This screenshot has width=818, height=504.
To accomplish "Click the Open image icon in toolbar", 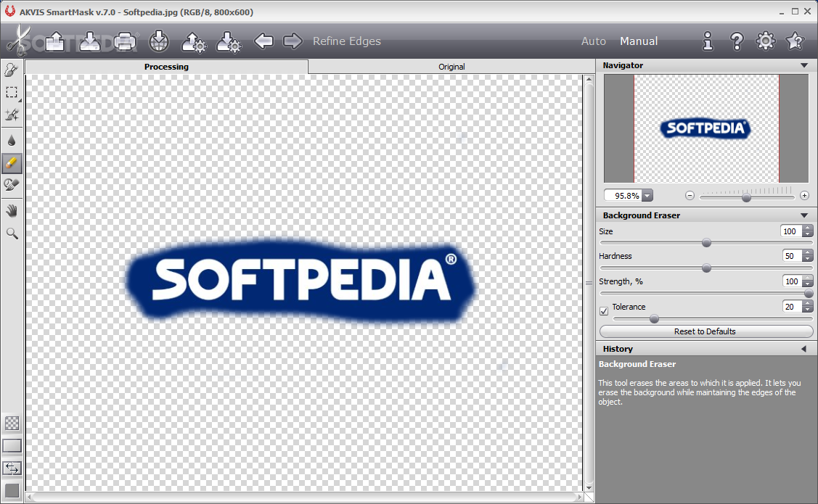I will 55,41.
